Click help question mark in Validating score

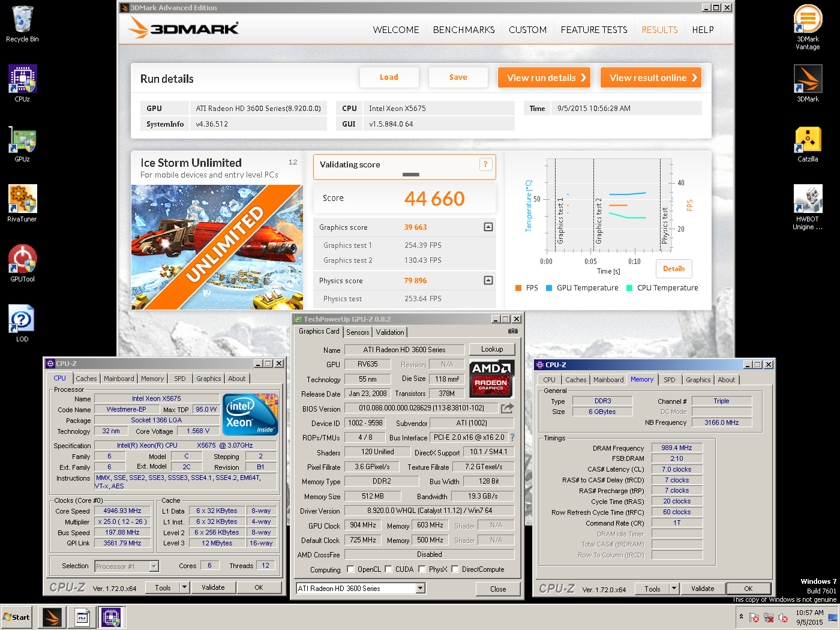pyautogui.click(x=485, y=164)
